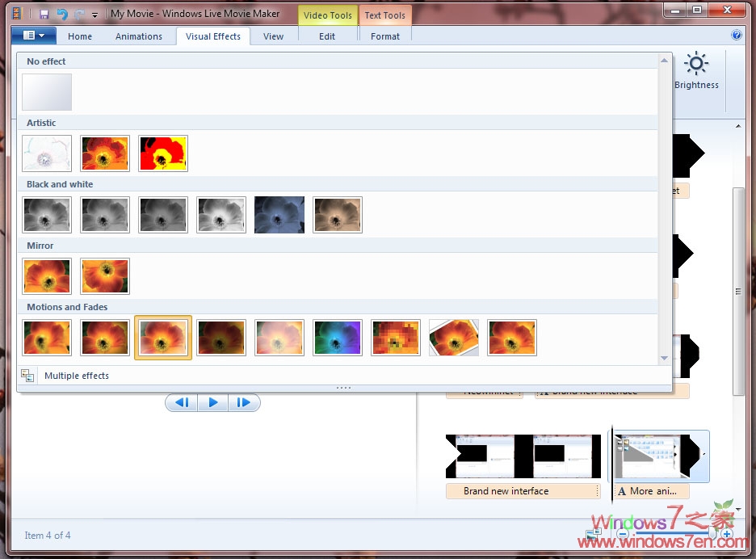756x559 pixels.
Task: Click the effects gallery scroll-down arrow
Action: tap(664, 358)
